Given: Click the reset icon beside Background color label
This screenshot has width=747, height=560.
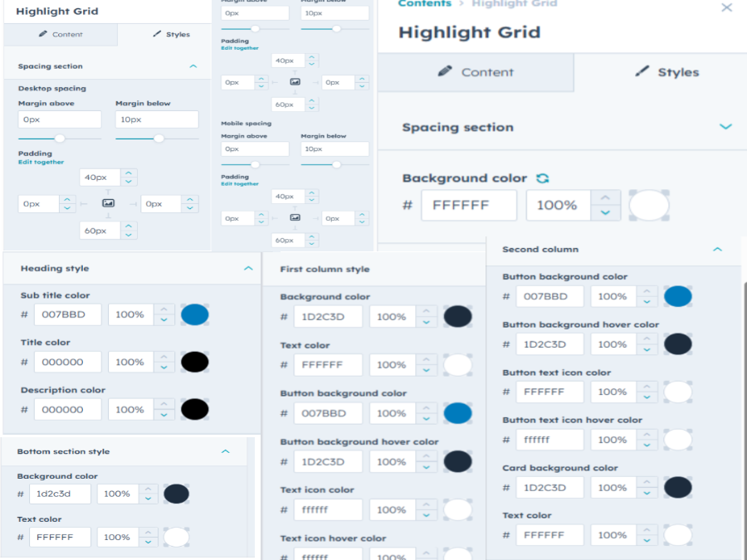Looking at the screenshot, I should click(x=543, y=178).
